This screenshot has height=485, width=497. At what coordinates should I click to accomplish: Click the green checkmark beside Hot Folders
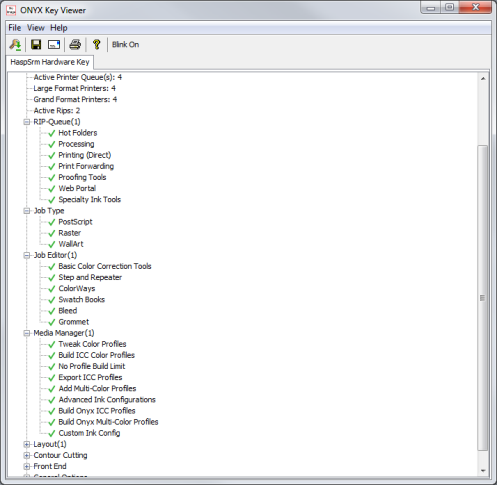[52, 133]
